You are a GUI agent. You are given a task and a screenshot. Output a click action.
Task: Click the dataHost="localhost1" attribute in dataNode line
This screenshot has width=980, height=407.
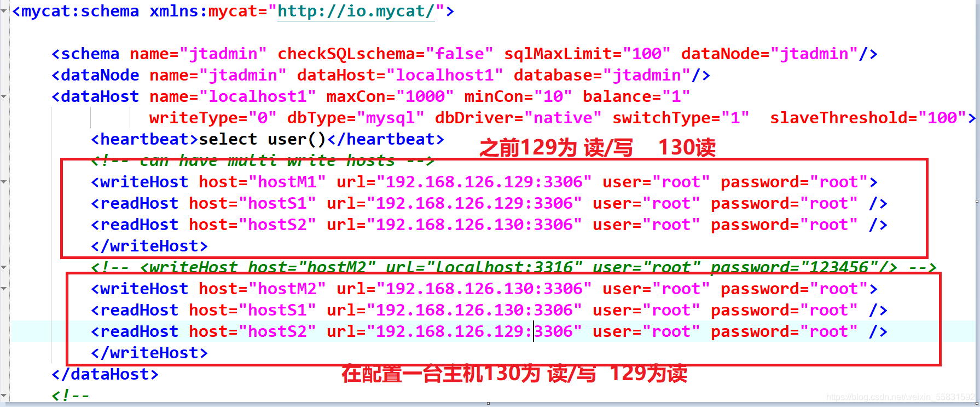click(400, 75)
